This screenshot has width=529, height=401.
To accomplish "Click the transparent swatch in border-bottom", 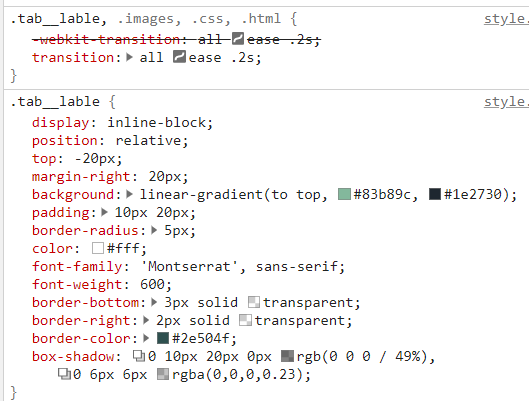I will tap(254, 302).
